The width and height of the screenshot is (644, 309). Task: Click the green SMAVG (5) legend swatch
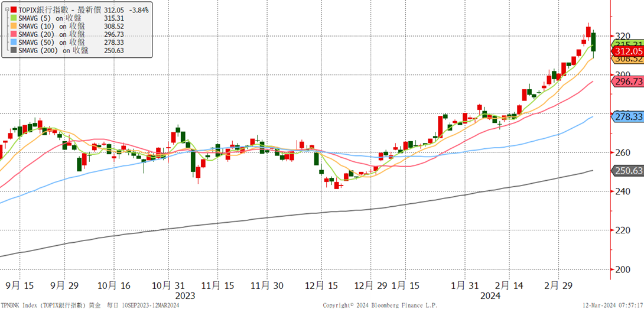coord(14,17)
